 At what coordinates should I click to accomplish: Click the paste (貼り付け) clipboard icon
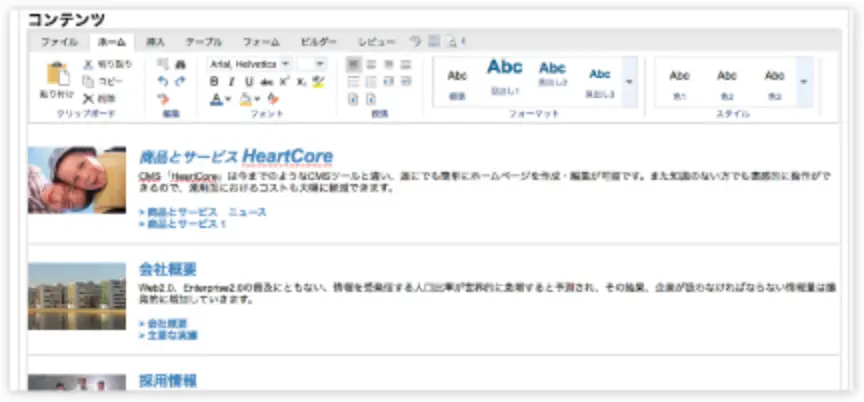(x=59, y=76)
